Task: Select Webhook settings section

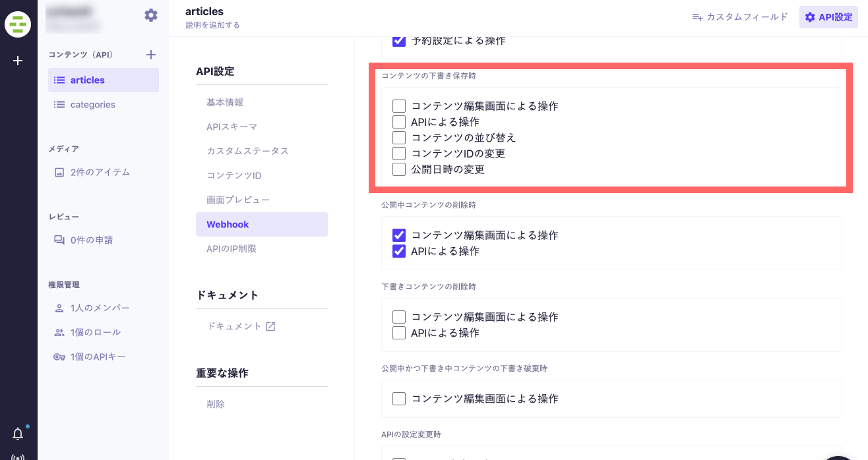Action: tap(262, 225)
